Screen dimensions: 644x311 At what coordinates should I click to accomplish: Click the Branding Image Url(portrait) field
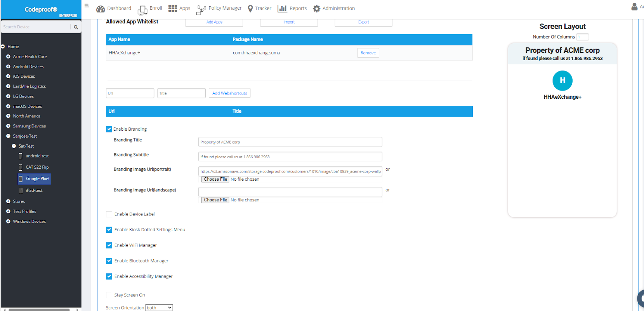click(290, 171)
